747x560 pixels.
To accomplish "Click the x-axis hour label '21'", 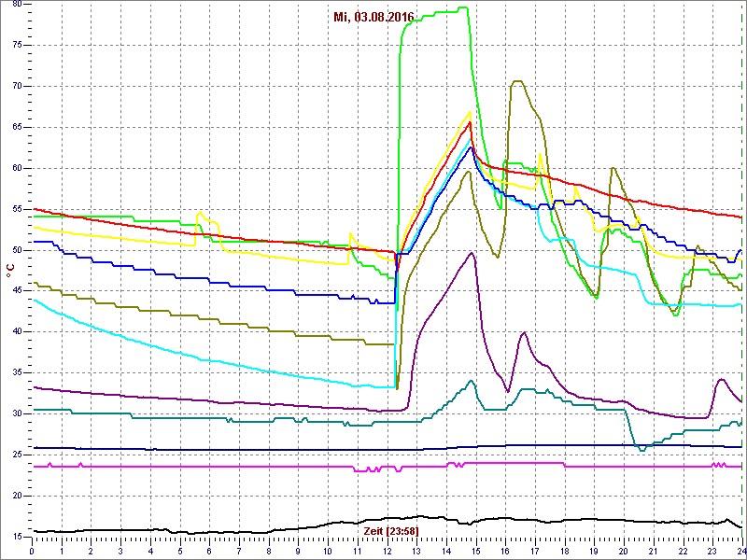I will click(x=654, y=551).
